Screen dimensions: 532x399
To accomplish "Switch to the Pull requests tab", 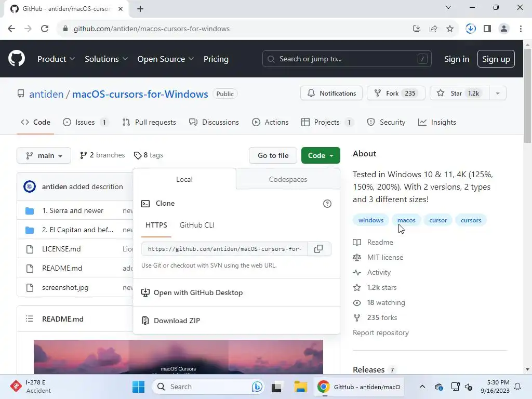I will (149, 122).
